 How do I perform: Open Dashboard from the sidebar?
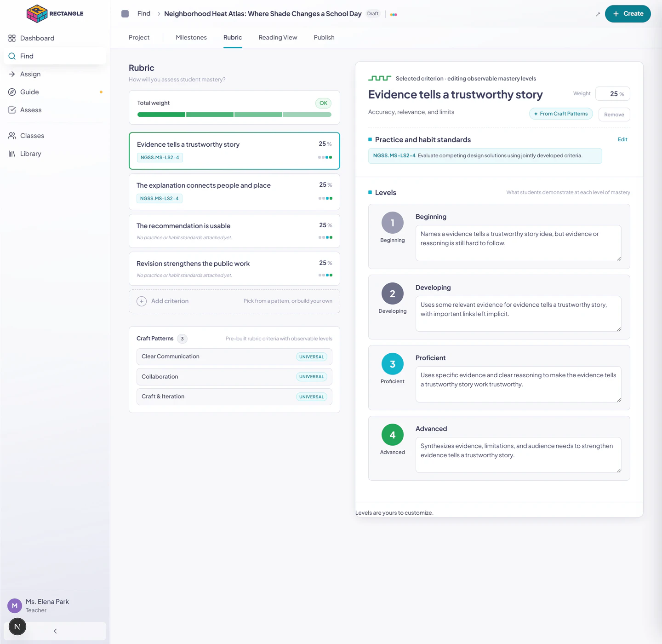coord(55,38)
